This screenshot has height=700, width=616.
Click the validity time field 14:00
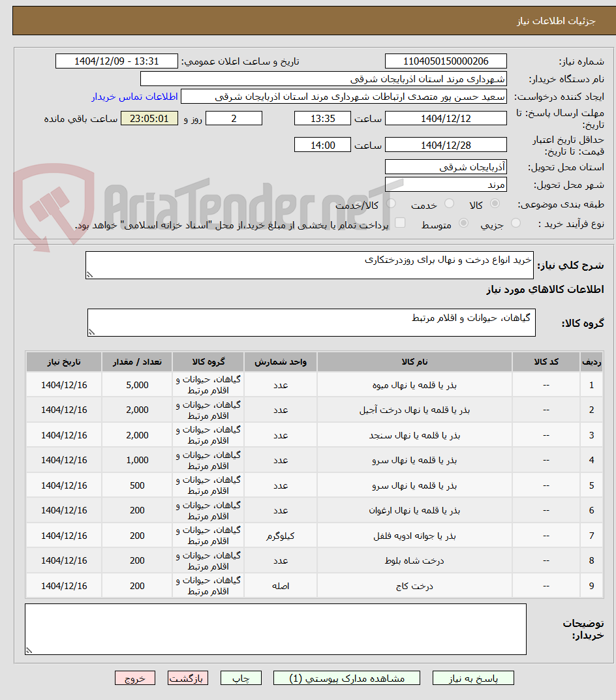[322, 145]
